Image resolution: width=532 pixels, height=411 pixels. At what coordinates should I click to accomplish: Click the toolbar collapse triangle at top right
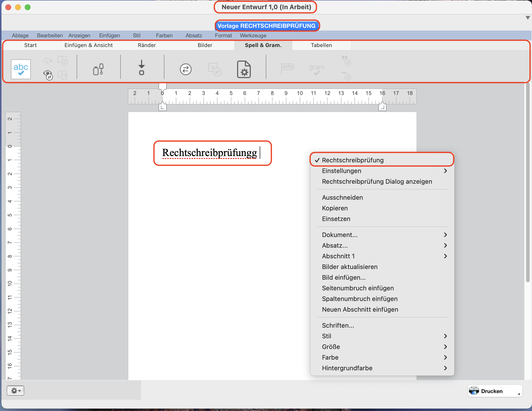[528, 18]
